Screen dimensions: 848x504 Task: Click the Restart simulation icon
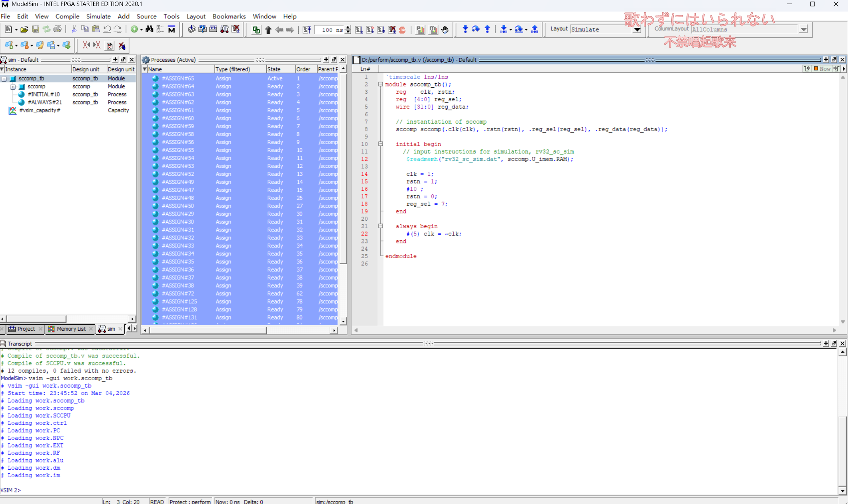click(307, 29)
